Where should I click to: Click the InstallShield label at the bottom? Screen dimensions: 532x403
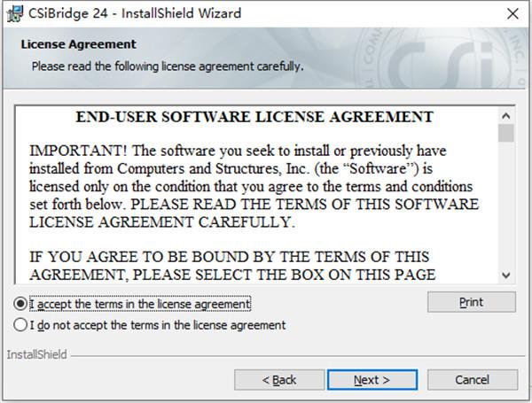pyautogui.click(x=36, y=354)
